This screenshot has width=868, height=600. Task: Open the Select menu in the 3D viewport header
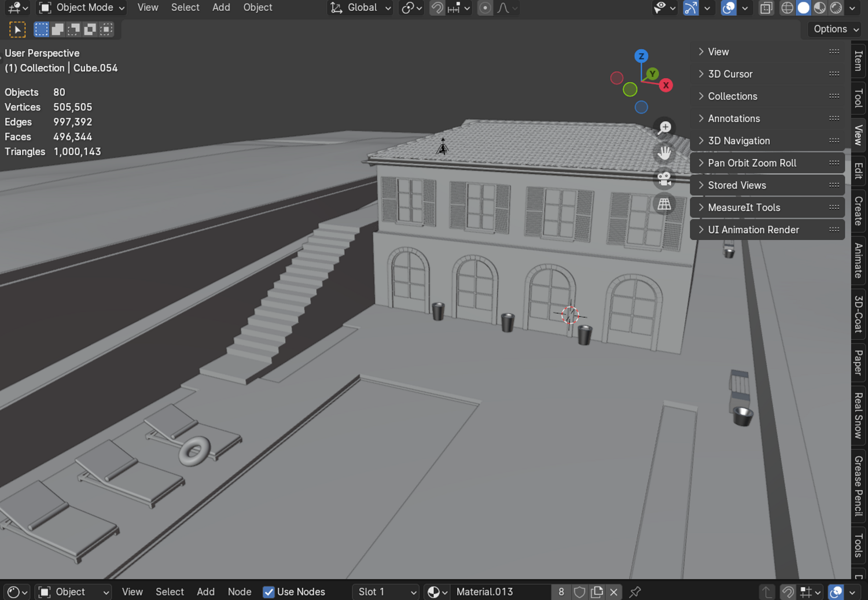coord(185,8)
